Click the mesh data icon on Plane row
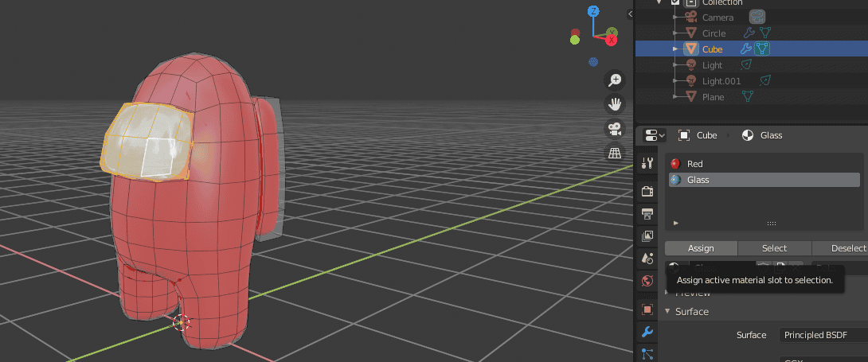This screenshot has height=362, width=868. coord(748,97)
